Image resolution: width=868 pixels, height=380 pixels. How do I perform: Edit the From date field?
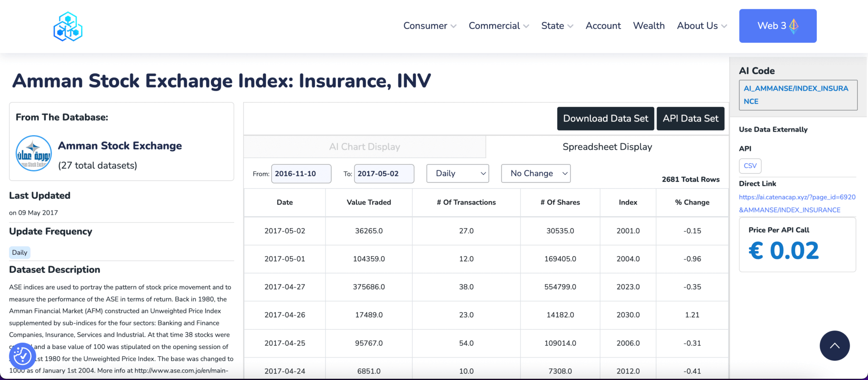301,174
